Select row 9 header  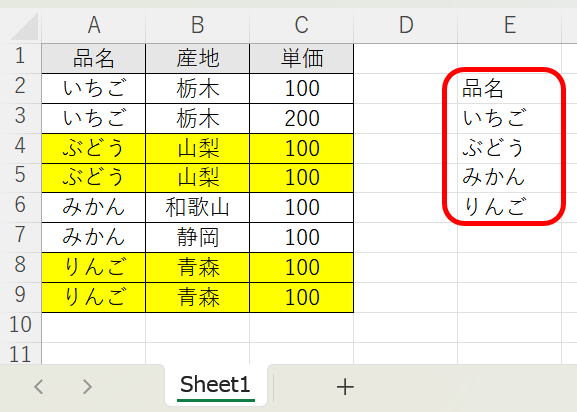(x=21, y=297)
